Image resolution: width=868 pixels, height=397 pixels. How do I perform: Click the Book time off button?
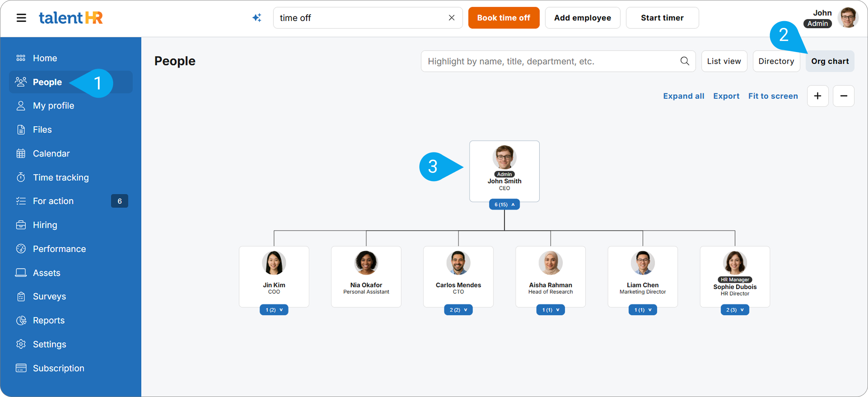504,17
